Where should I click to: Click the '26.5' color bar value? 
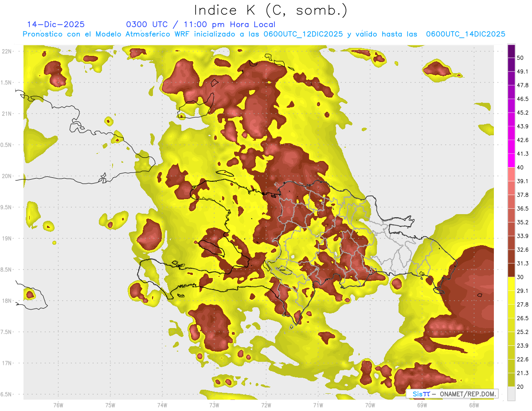tap(523, 318)
